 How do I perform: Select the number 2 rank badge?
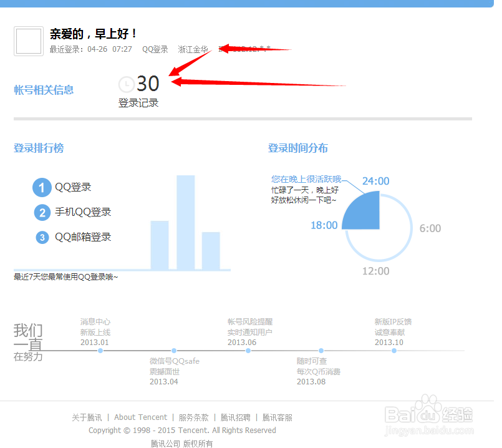(42, 213)
